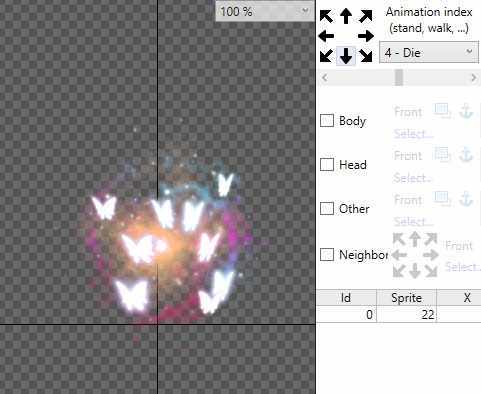Open the 100 % zoom dropdown
Image resolution: width=481 pixels, height=394 pixels.
click(265, 12)
